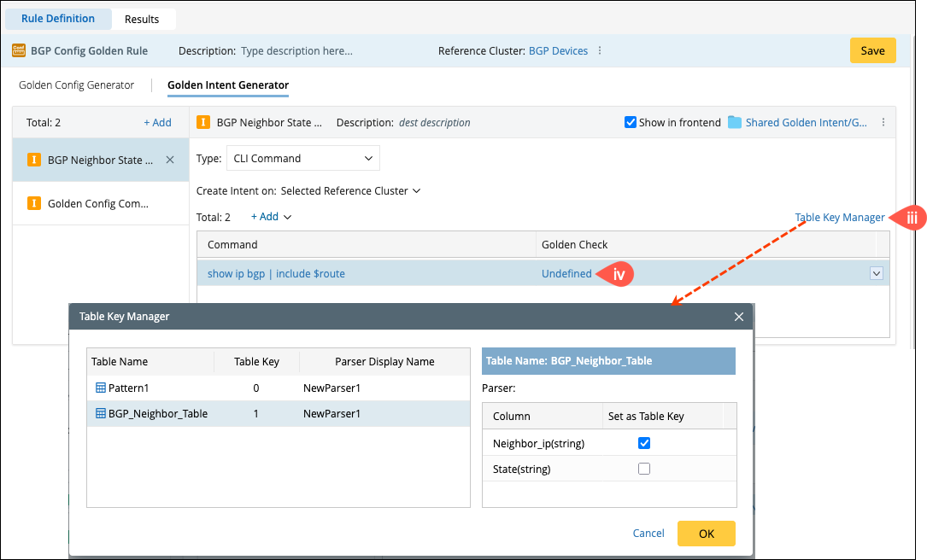Remove BGP Neighbor State intent with X
Screen dimensions: 927x560
tap(169, 160)
